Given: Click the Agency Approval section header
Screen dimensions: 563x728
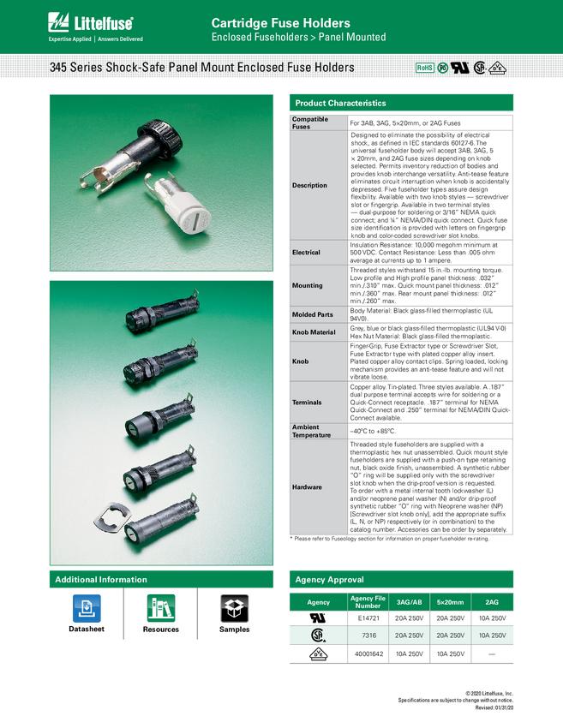Looking at the screenshot, I should pyautogui.click(x=401, y=580).
